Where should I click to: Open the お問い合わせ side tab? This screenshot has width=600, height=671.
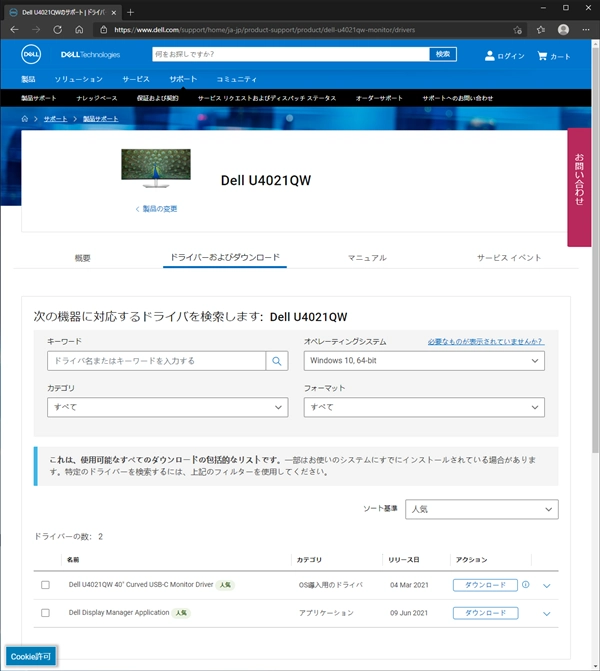point(579,187)
